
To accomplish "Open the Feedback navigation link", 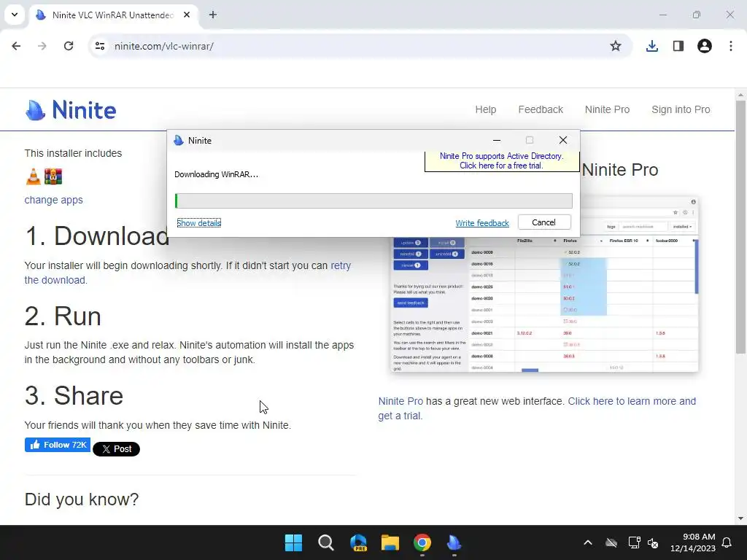I will click(541, 109).
